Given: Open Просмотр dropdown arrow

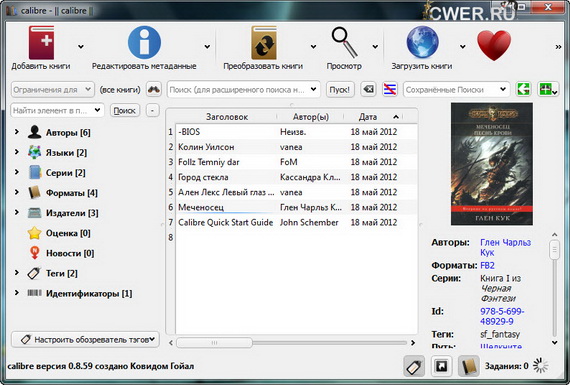Looking at the screenshot, I should tap(375, 47).
